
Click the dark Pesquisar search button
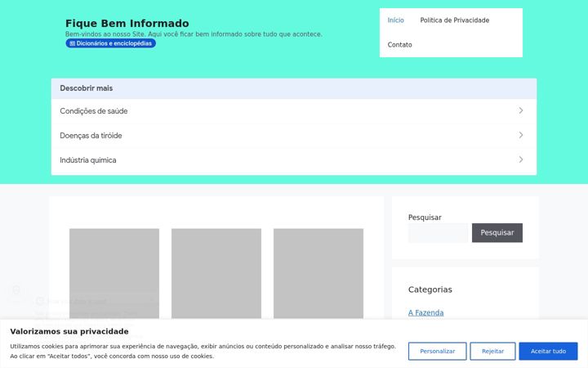tap(497, 233)
